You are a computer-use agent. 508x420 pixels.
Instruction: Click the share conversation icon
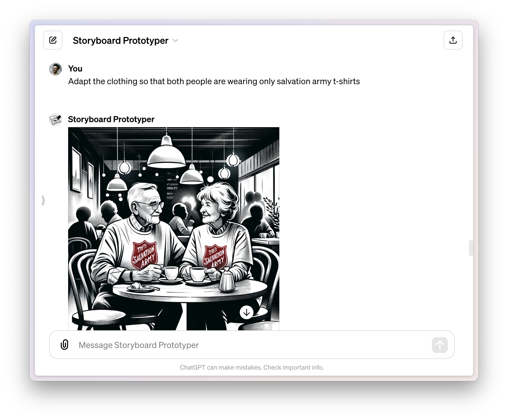pos(453,40)
